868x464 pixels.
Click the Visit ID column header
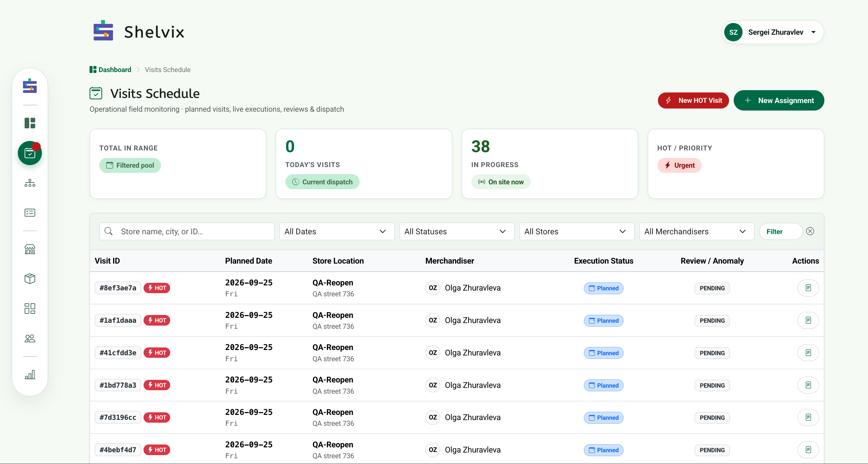[107, 260]
